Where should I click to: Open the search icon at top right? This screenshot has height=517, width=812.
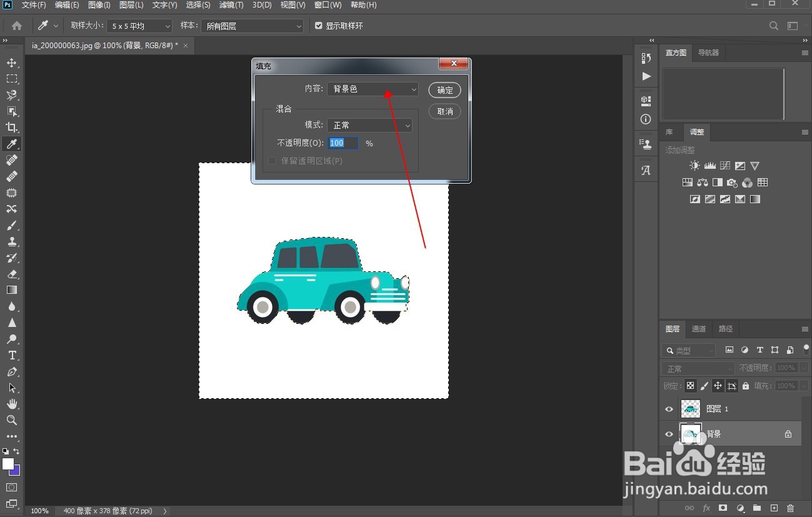tap(774, 26)
